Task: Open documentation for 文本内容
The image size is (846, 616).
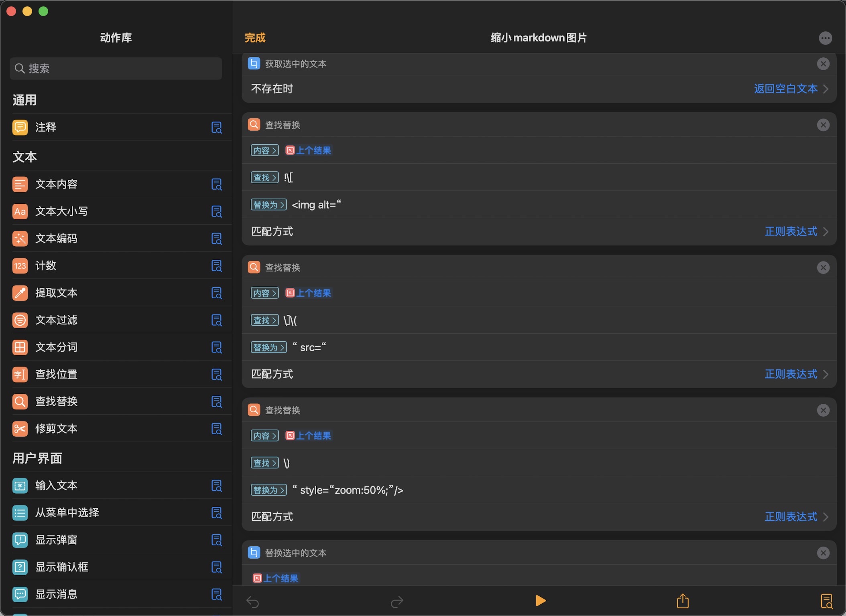Action: [217, 184]
